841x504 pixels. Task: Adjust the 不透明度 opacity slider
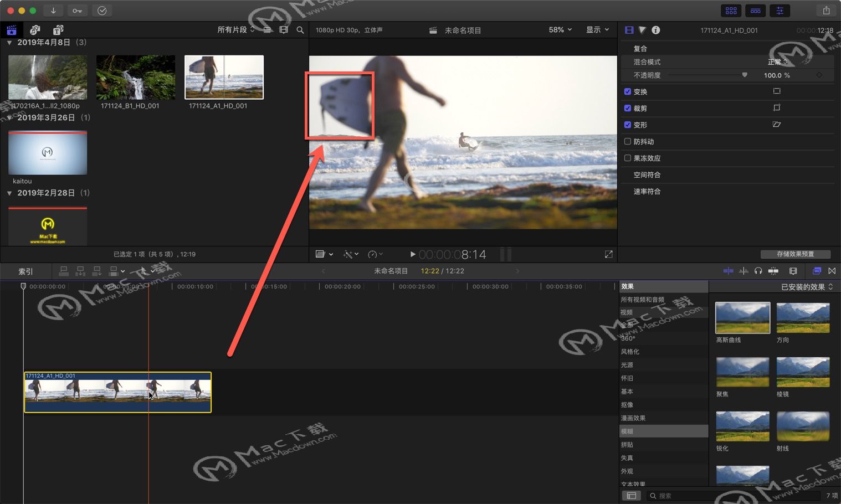click(707, 75)
